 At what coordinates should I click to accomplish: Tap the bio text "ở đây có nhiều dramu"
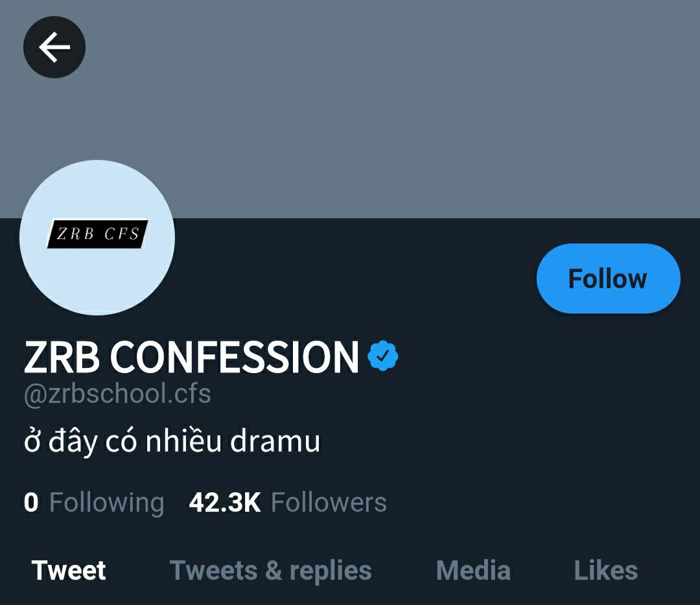172,442
